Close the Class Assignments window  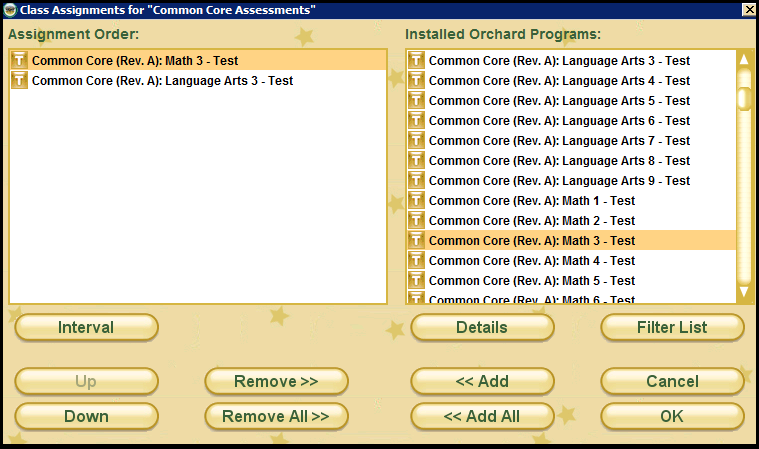pyautogui.click(x=748, y=10)
